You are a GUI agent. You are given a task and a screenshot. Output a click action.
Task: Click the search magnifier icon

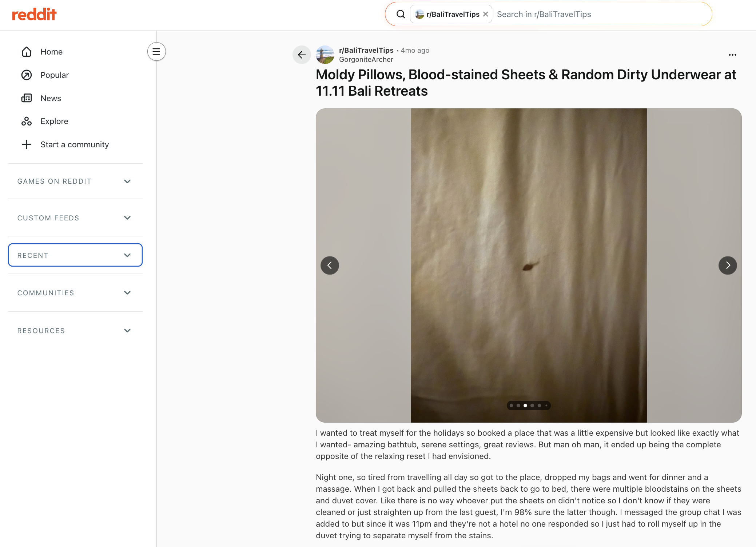(x=401, y=14)
